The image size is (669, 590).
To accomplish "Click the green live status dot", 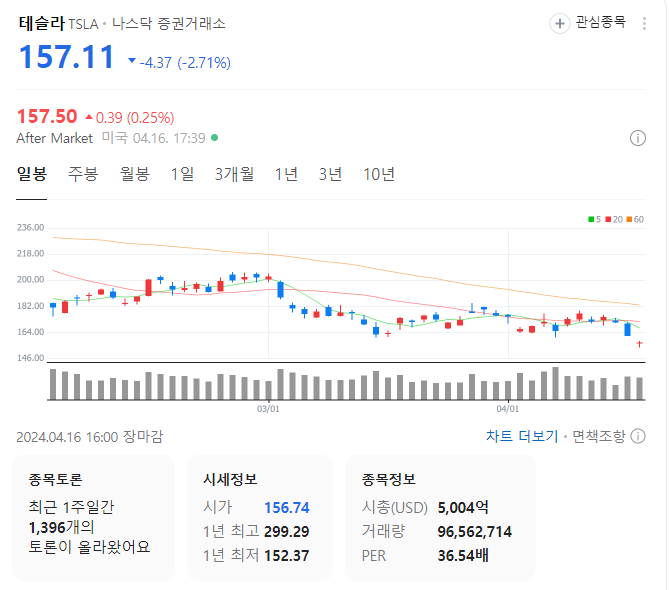I will pyautogui.click(x=215, y=138).
